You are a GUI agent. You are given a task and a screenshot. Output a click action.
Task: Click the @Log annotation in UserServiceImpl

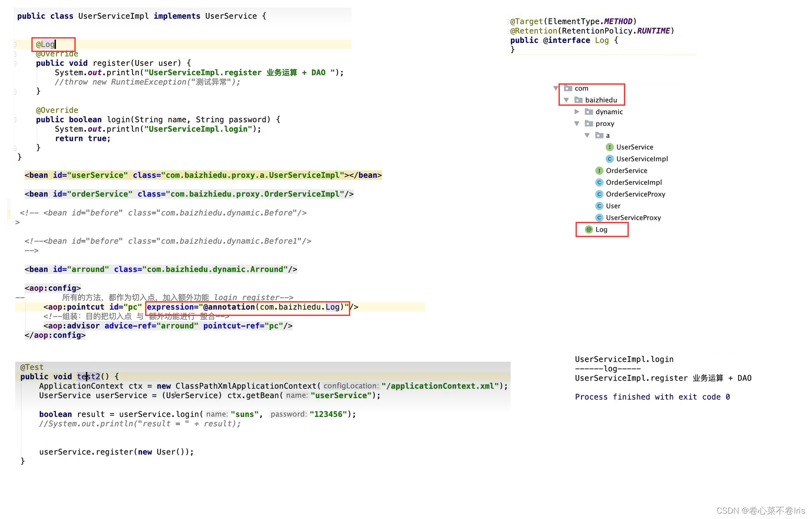(45, 44)
